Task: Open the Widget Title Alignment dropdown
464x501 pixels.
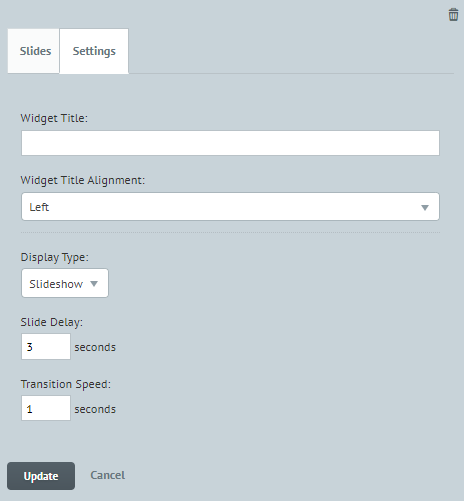Action: tap(230, 207)
